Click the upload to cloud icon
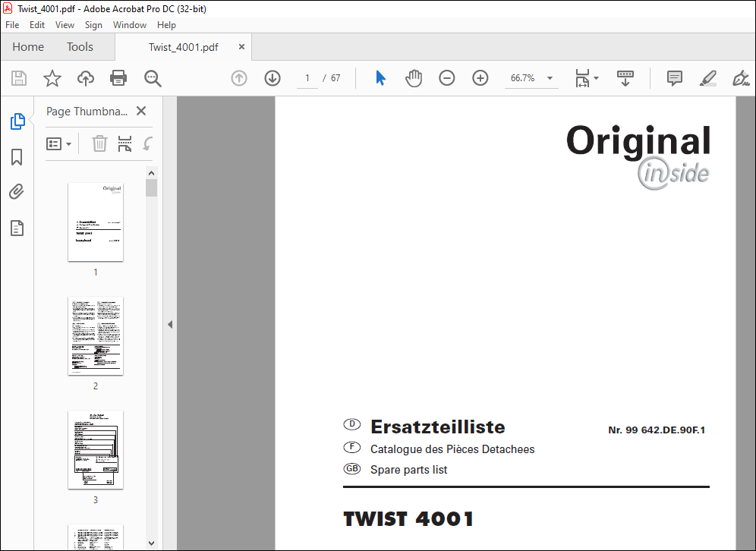This screenshot has height=551, width=756. tap(85, 78)
